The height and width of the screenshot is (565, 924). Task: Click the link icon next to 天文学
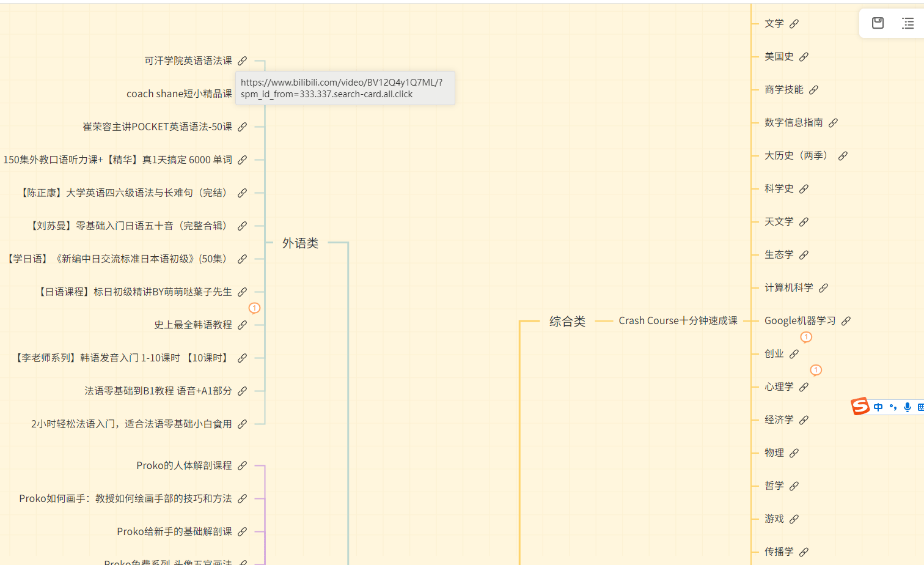pos(804,222)
